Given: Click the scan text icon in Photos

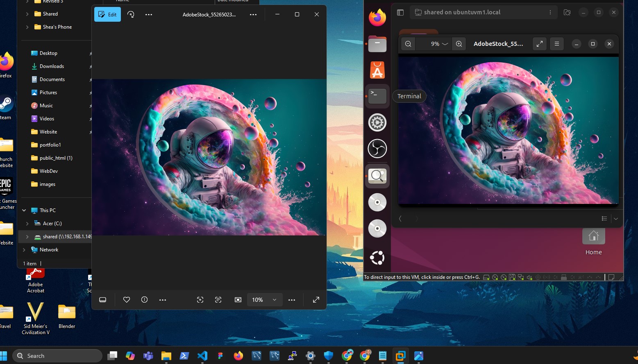Looking at the screenshot, I should point(218,300).
